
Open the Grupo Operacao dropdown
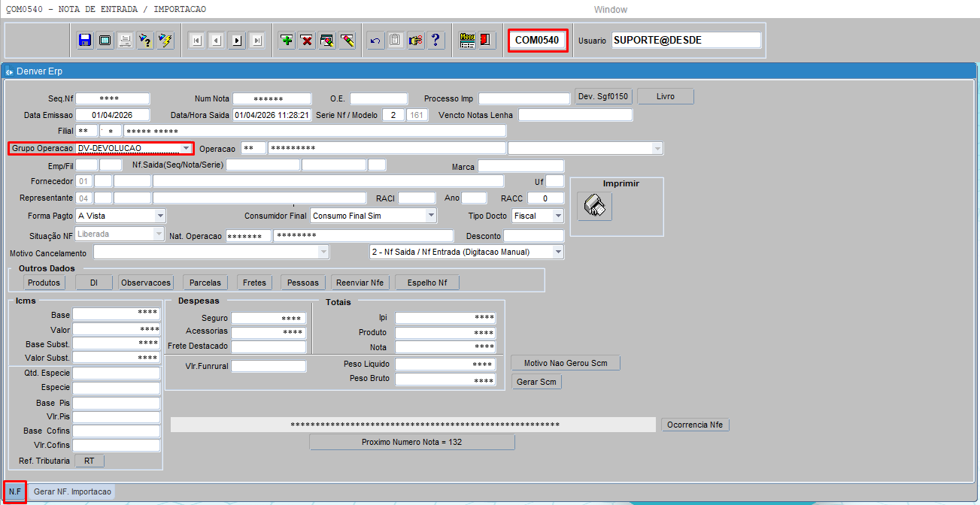click(186, 149)
